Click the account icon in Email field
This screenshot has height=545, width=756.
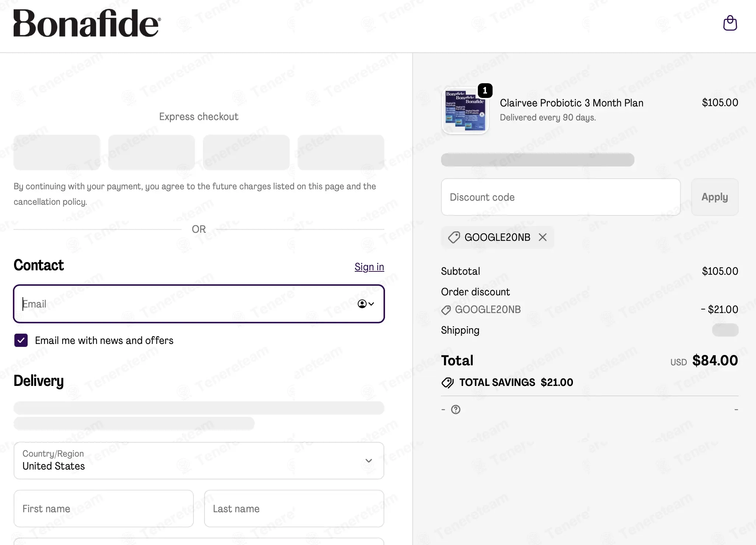click(x=362, y=304)
